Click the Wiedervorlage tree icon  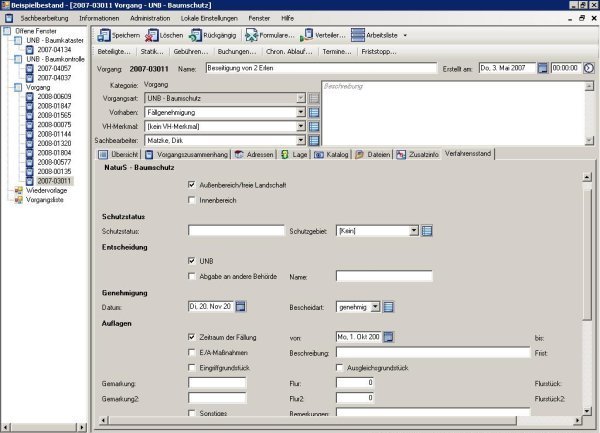tap(18, 190)
